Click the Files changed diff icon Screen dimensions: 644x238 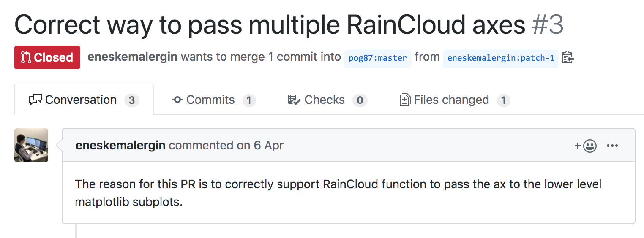pos(405,100)
